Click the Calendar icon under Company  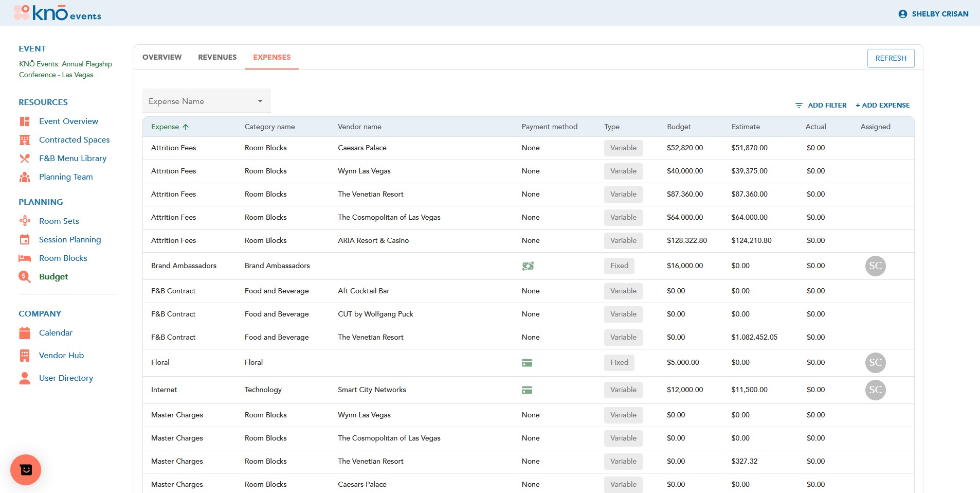[25, 333]
